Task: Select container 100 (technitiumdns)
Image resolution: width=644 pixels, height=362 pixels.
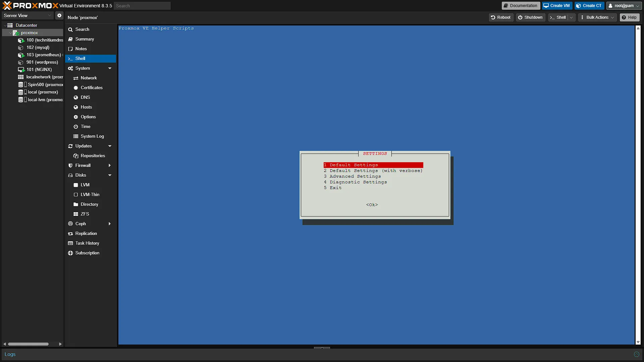Action: [x=40, y=40]
